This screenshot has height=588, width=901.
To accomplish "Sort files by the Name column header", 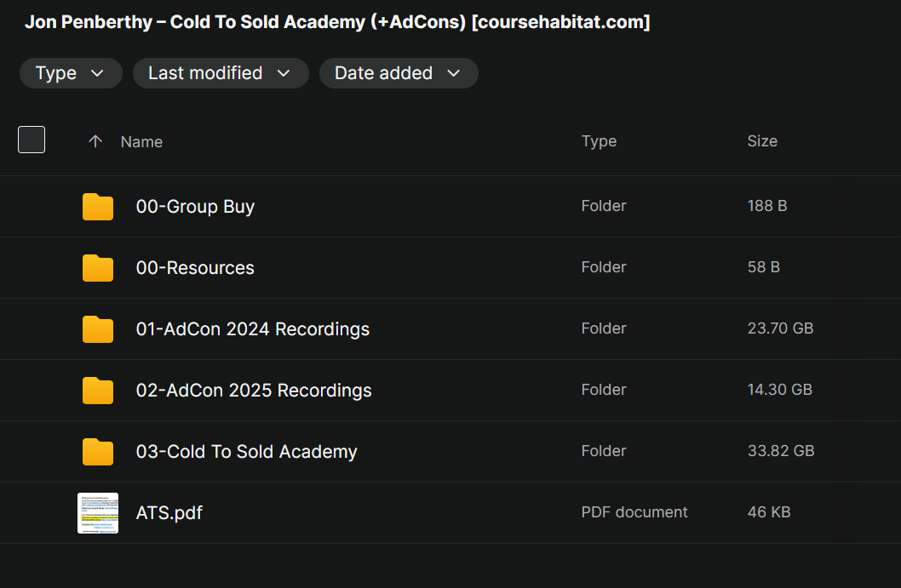I will click(141, 142).
